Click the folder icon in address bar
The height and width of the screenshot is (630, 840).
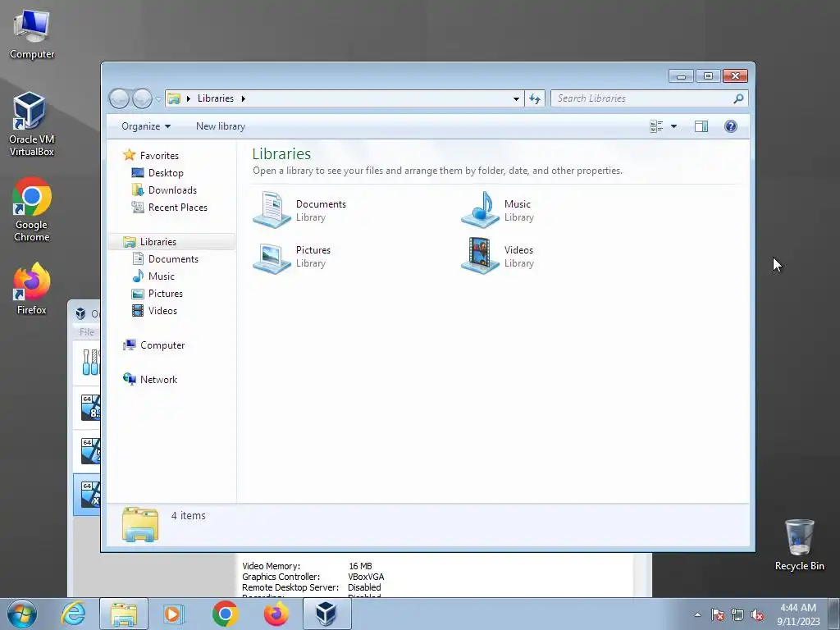174,98
